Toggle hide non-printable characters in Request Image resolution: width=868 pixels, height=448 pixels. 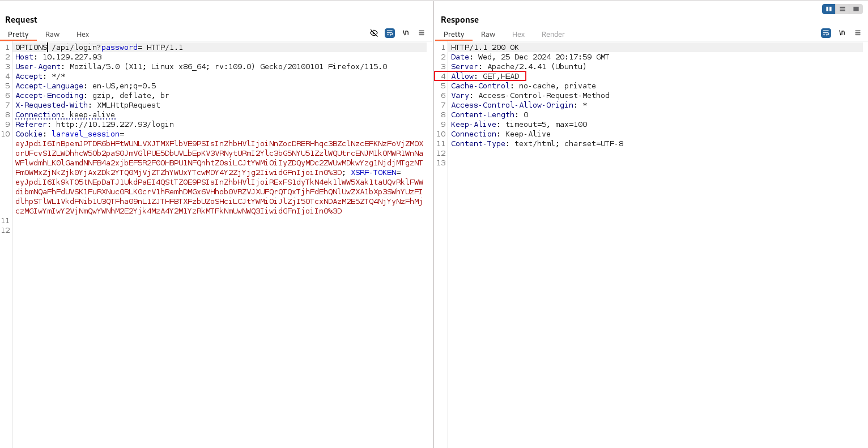[x=374, y=33]
